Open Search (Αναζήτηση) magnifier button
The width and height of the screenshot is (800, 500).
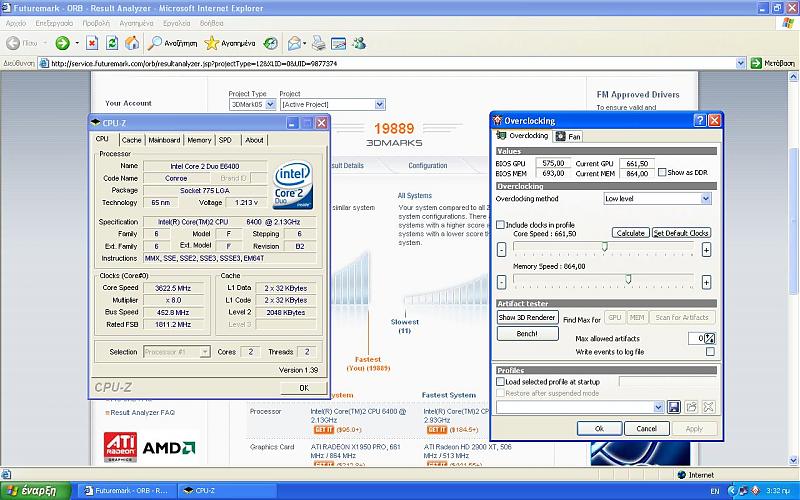coord(172,43)
